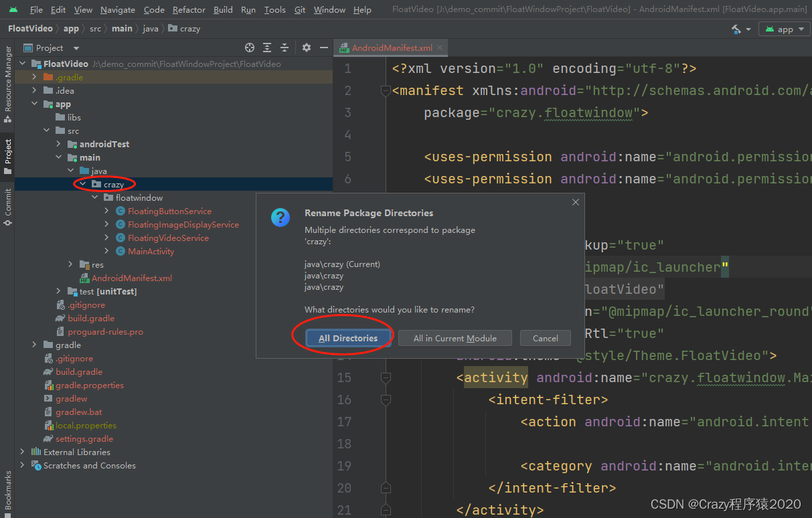Click Select Opened File target icon
Screen dimensions: 812x518
pyautogui.click(x=250, y=48)
